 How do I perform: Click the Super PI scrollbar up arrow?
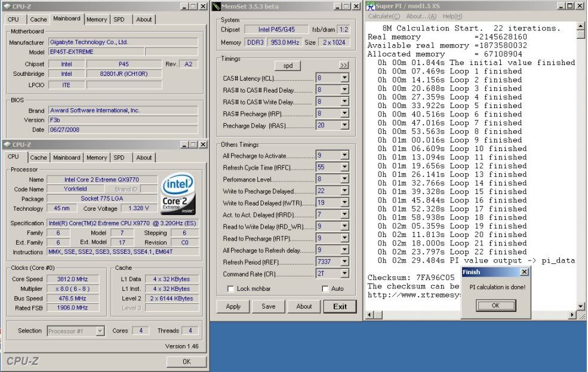[581, 26]
